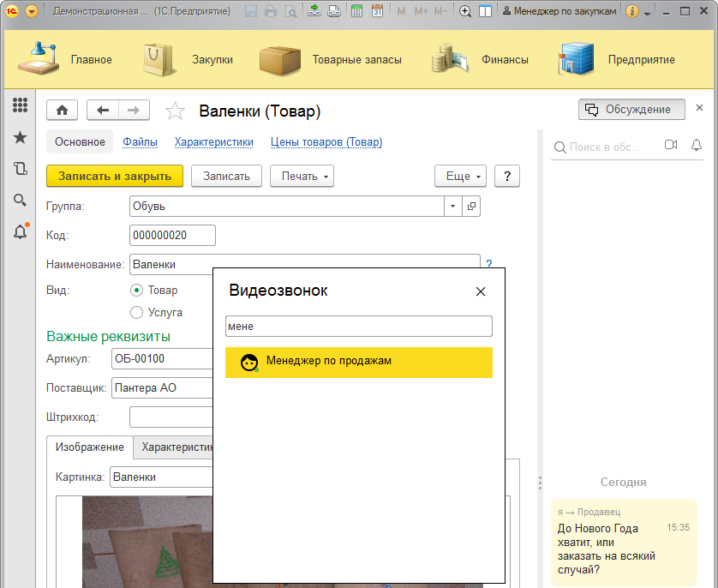
Task: Open the info/about icon in title bar
Action: click(x=632, y=11)
